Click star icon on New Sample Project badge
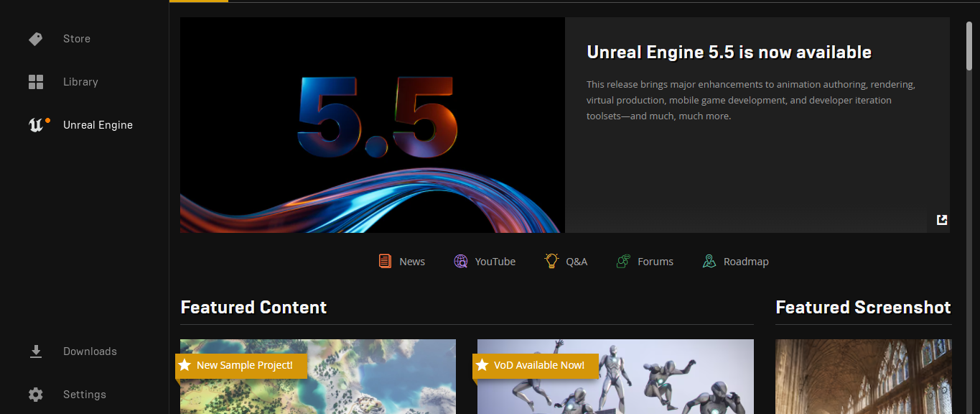This screenshot has height=414, width=980. point(185,365)
